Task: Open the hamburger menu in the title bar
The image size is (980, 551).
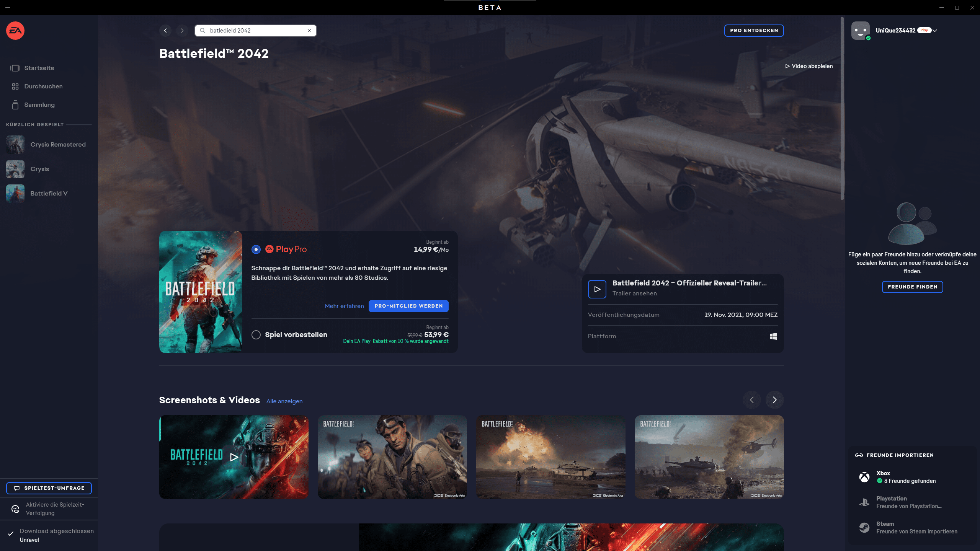Action: 8,7
